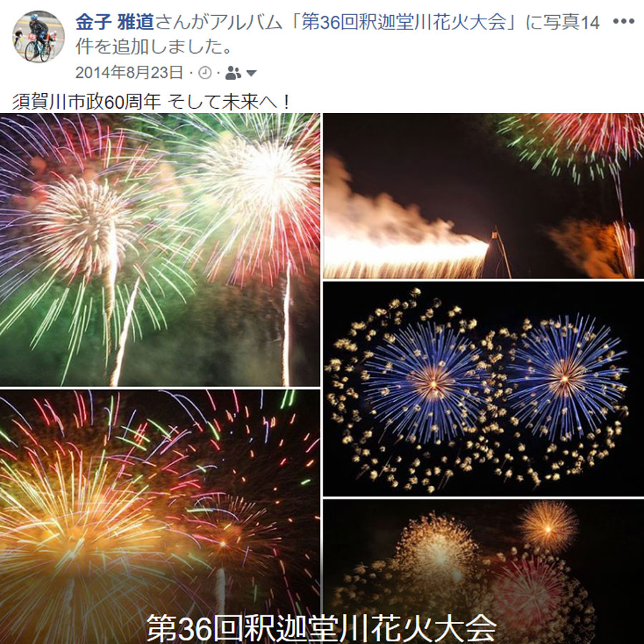This screenshot has width=644, height=644.
Task: Open 金子 雅道 profile link
Action: (114, 22)
